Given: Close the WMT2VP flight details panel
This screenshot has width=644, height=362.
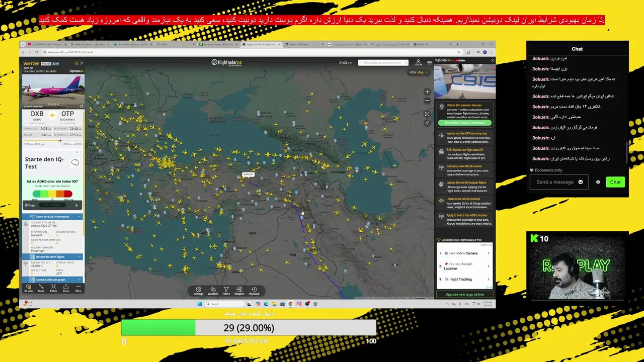Looking at the screenshot, I should pos(82,63).
